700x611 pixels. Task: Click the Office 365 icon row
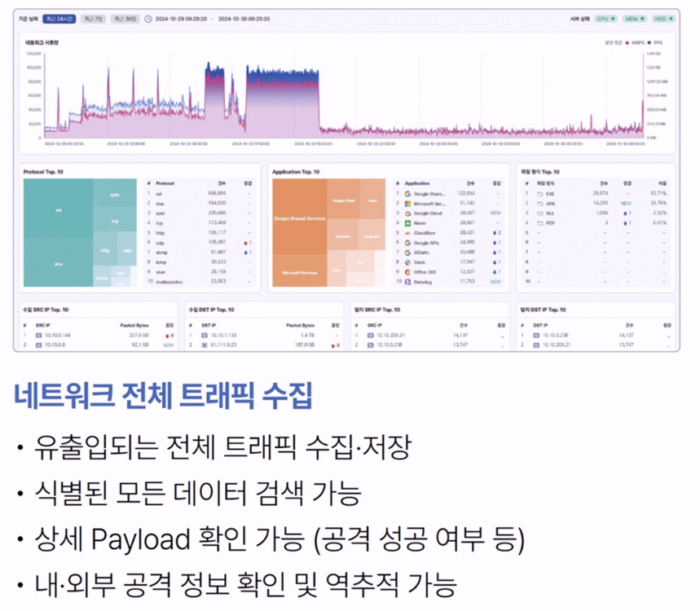tap(450, 272)
